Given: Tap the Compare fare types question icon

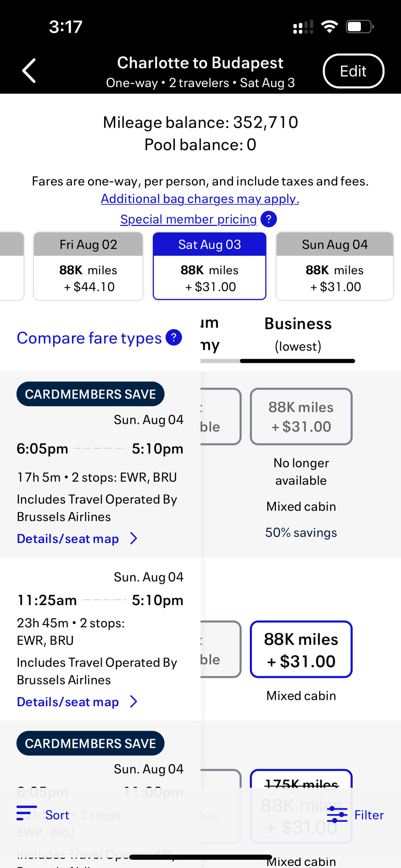Looking at the screenshot, I should pos(174,337).
